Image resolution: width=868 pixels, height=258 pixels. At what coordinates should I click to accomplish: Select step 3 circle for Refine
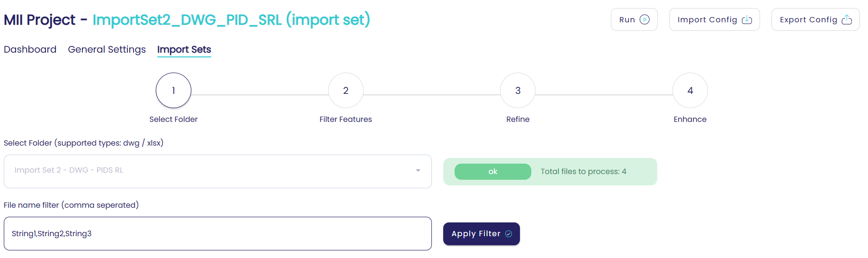click(x=518, y=91)
